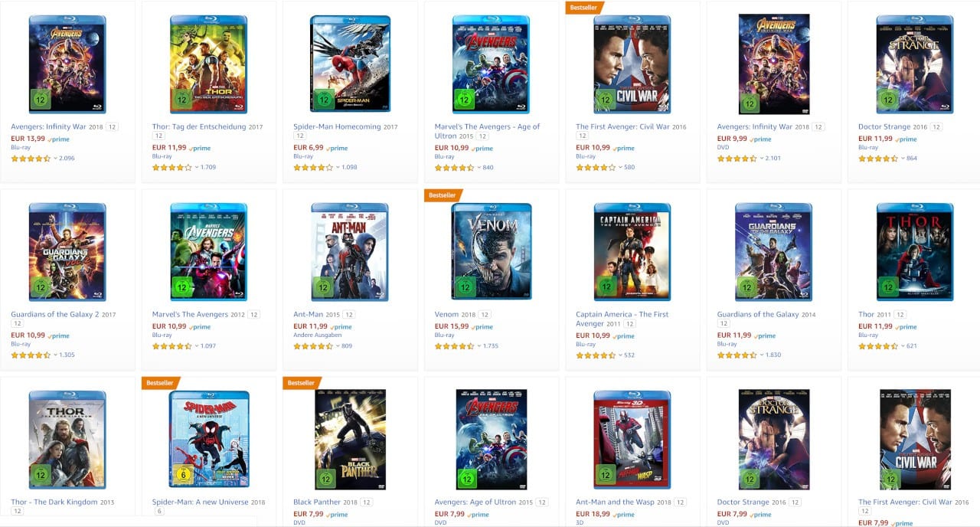This screenshot has width=980, height=527.
Task: Expand rating breakdown arrow for Doctor Strange Blu-ray
Action: point(903,159)
